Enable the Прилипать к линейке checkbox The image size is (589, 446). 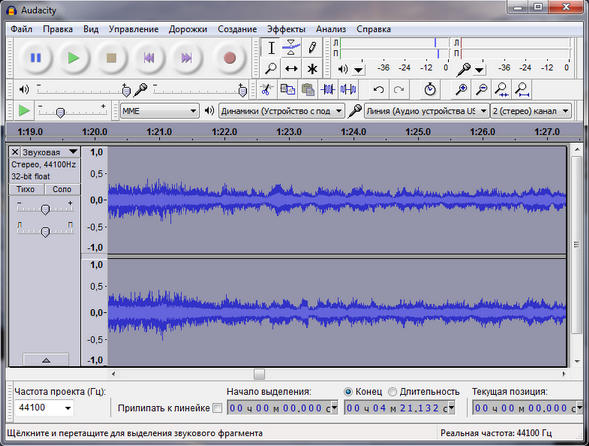tap(217, 408)
